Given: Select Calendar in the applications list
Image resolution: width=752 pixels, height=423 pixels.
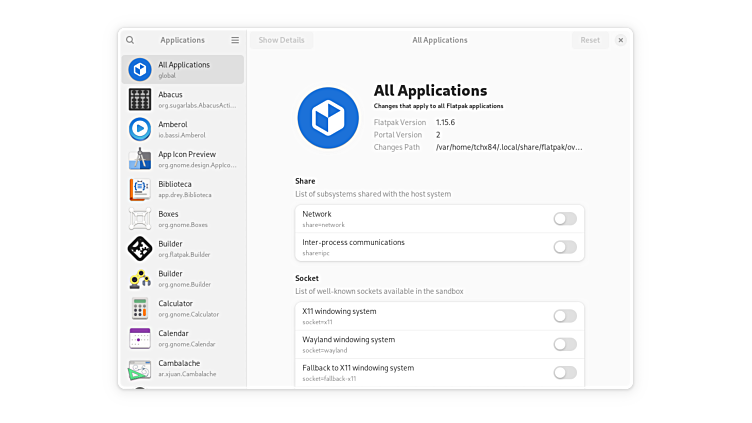Looking at the screenshot, I should click(x=184, y=338).
